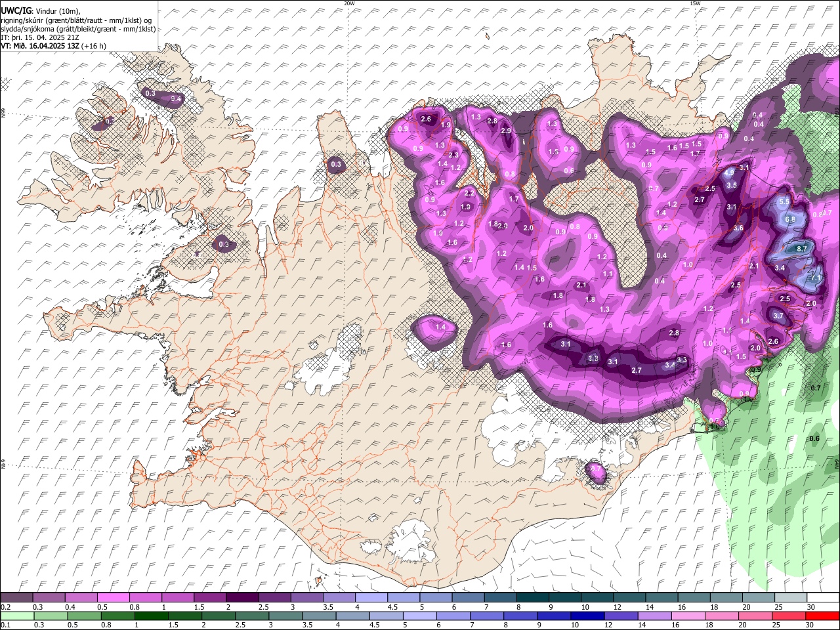Click the darkest purple 2–2.5 snow legend swatch
Viewport: 840px width, 630px height.
tap(242, 598)
